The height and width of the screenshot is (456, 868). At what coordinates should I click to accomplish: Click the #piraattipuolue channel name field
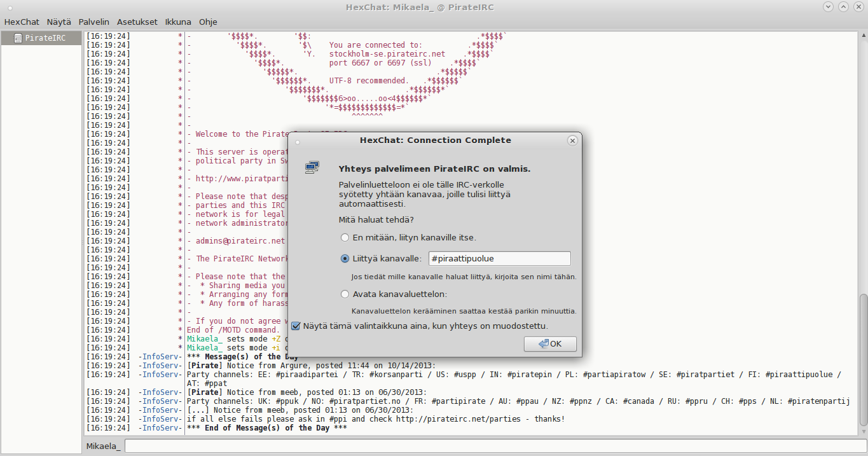(499, 259)
